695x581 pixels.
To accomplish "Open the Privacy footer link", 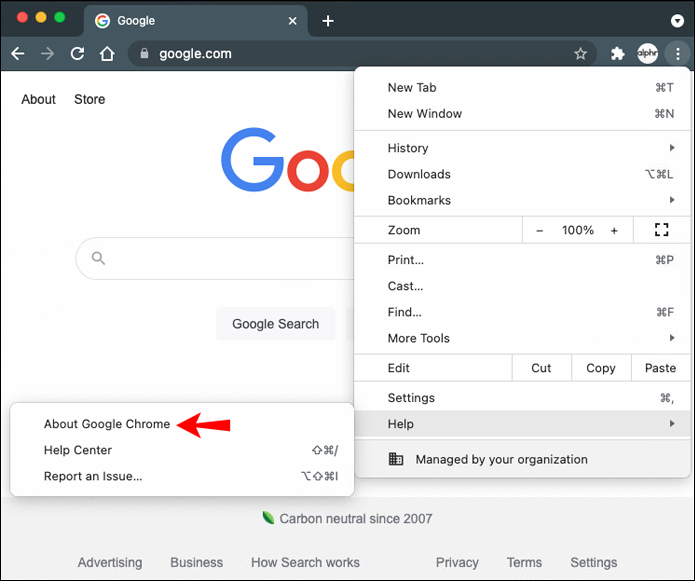I will [457, 562].
